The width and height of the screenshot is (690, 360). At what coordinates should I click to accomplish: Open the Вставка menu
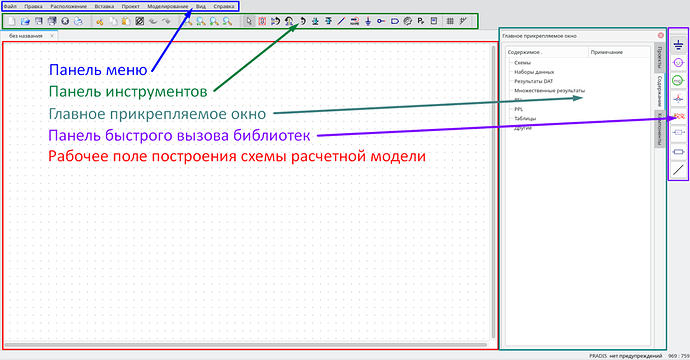[x=104, y=7]
